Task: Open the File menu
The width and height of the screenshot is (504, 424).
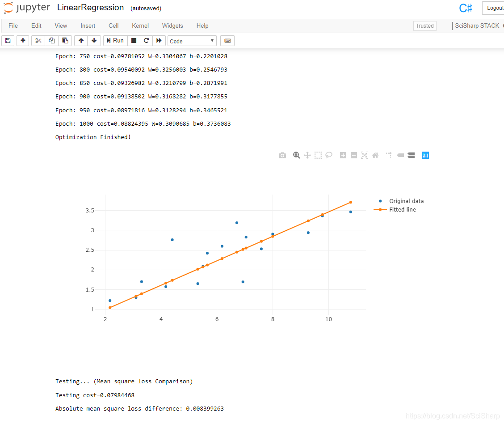Action: 13,26
